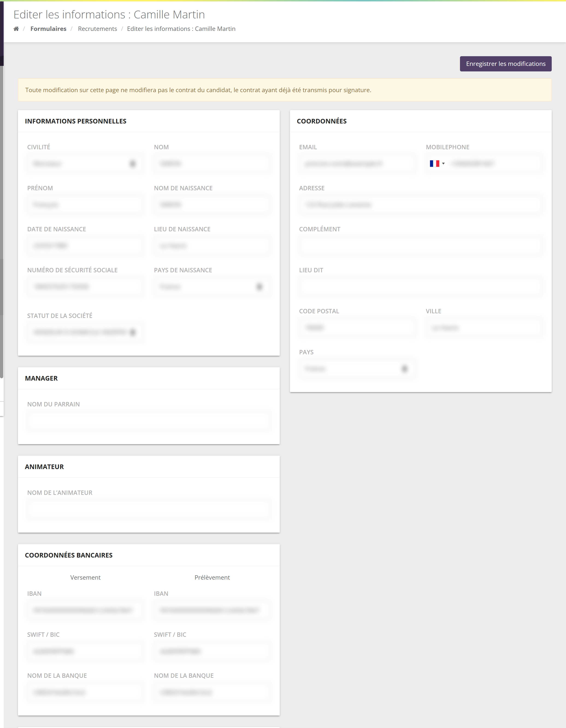Focus the Versement SWIFT / BIC field

click(85, 651)
